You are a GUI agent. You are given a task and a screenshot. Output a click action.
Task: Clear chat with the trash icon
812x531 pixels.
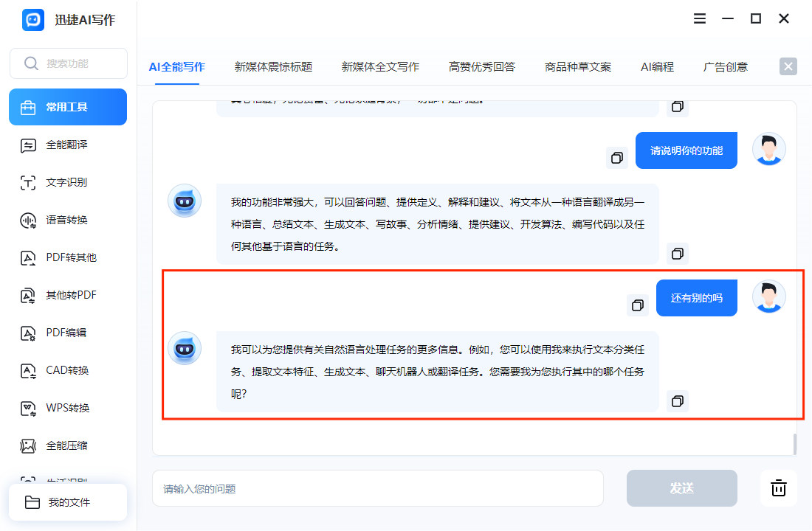pyautogui.click(x=779, y=488)
